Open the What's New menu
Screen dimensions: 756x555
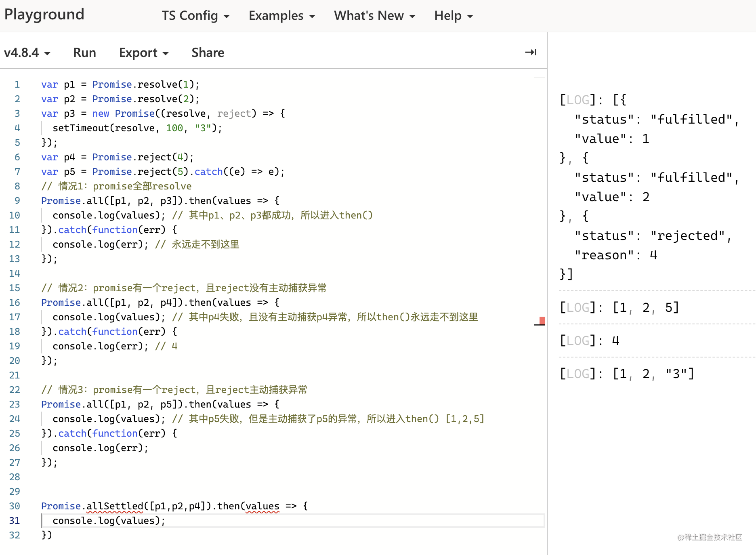[x=374, y=16]
